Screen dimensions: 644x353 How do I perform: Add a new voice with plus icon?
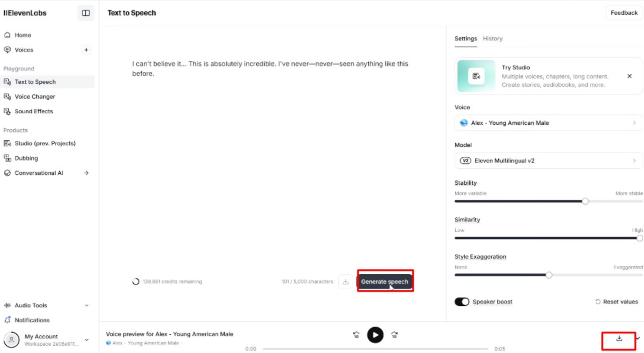coord(86,50)
